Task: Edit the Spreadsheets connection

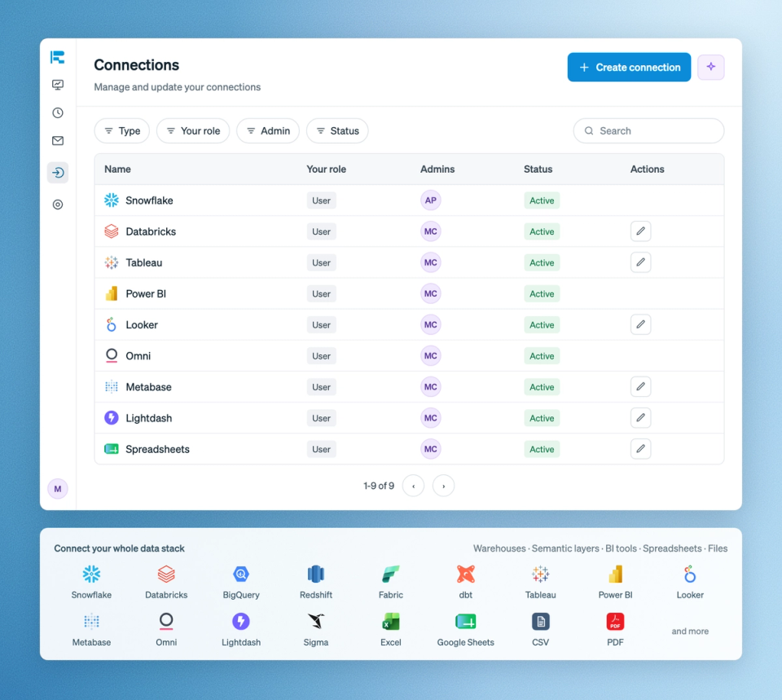Action: point(640,449)
